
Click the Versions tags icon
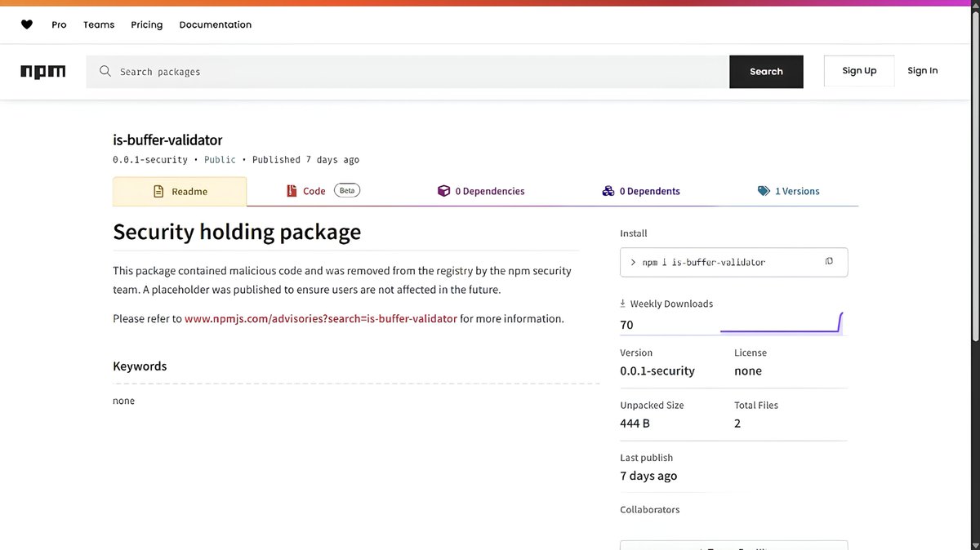(x=764, y=191)
